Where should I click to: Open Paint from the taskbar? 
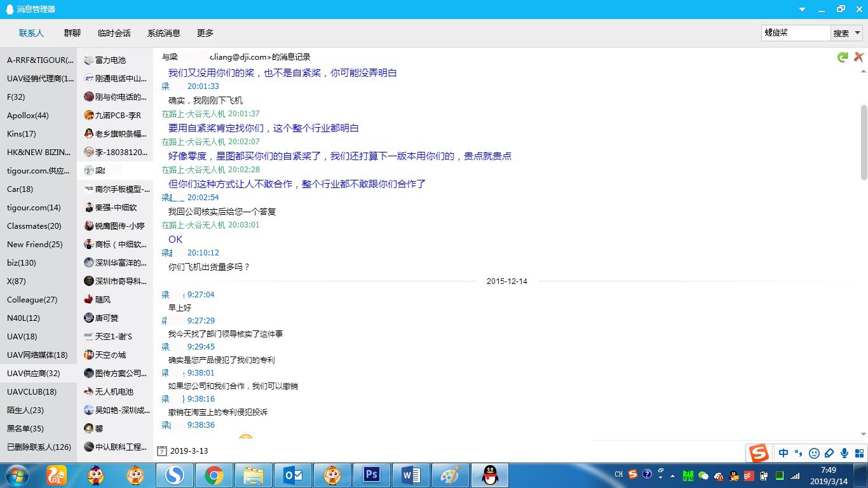[x=450, y=475]
